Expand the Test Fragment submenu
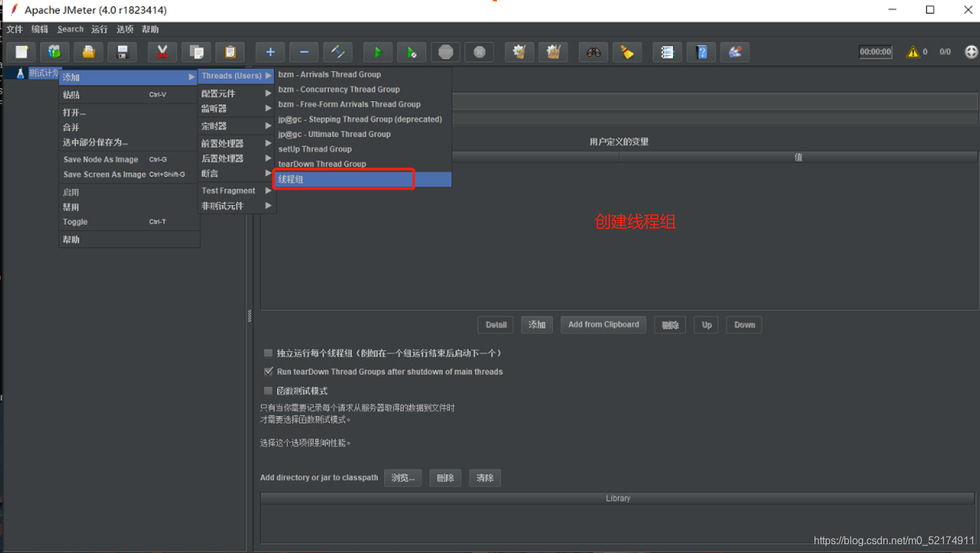Viewport: 980px width, 553px height. click(x=236, y=191)
